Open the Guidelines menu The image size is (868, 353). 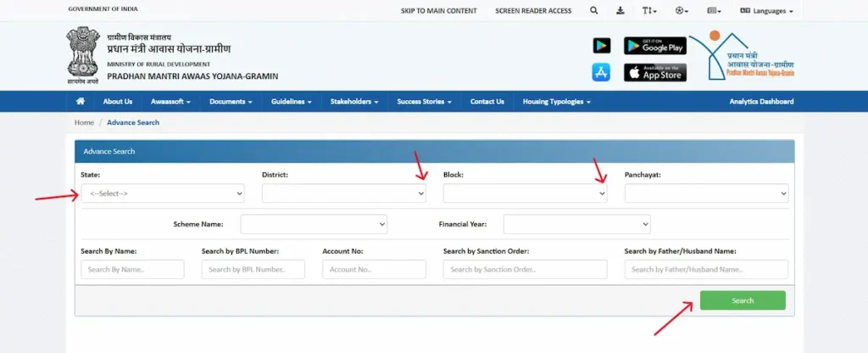[292, 102]
